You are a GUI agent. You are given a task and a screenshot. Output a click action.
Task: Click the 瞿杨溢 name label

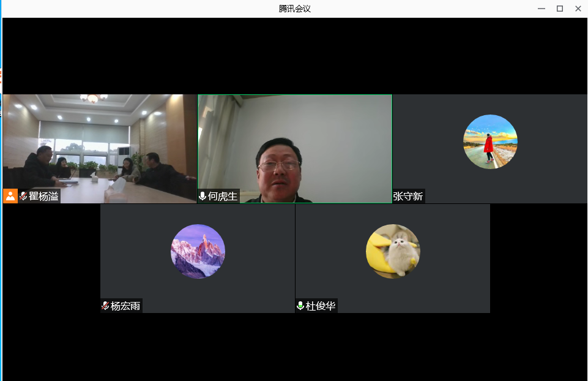click(44, 196)
